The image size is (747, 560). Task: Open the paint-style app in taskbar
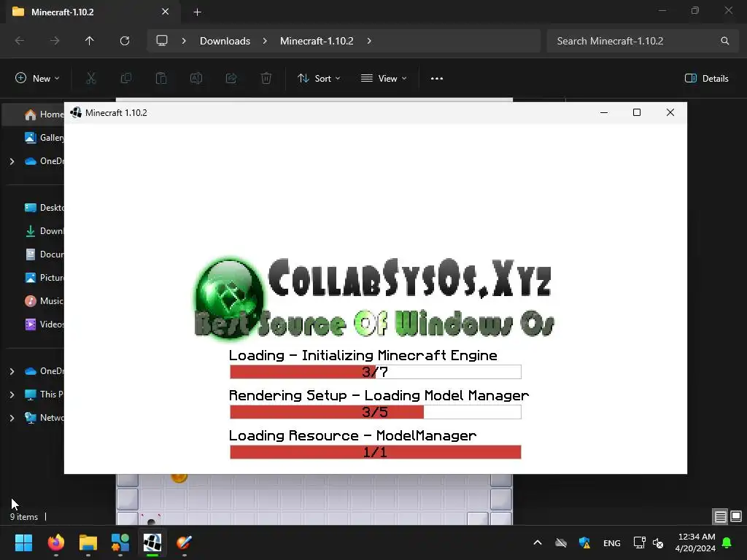click(x=185, y=542)
